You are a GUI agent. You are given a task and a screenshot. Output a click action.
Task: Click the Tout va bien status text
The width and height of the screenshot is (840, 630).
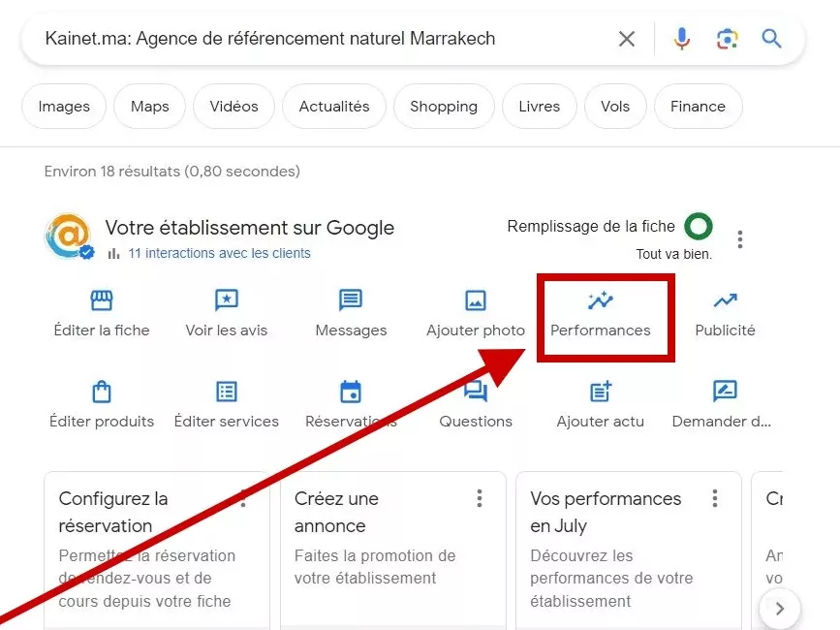(x=674, y=254)
